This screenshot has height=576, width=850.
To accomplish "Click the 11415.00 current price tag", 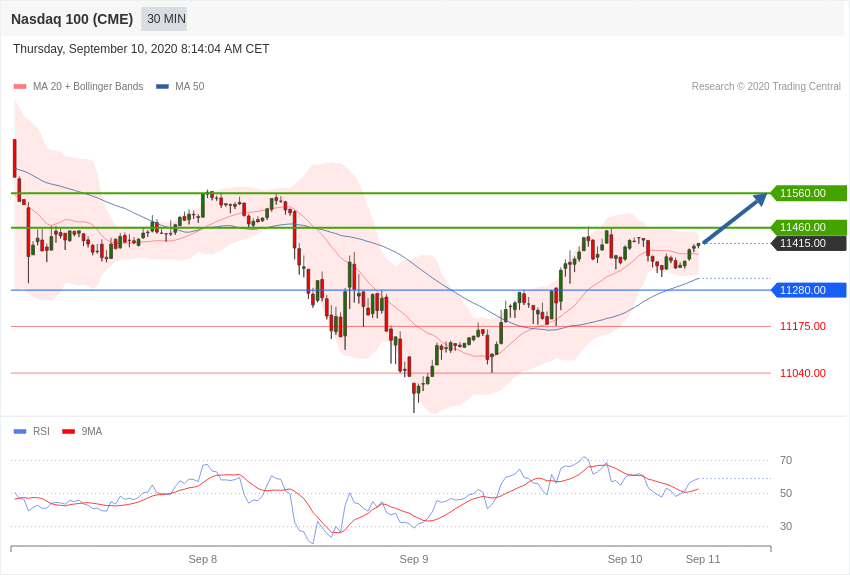I will click(x=809, y=243).
